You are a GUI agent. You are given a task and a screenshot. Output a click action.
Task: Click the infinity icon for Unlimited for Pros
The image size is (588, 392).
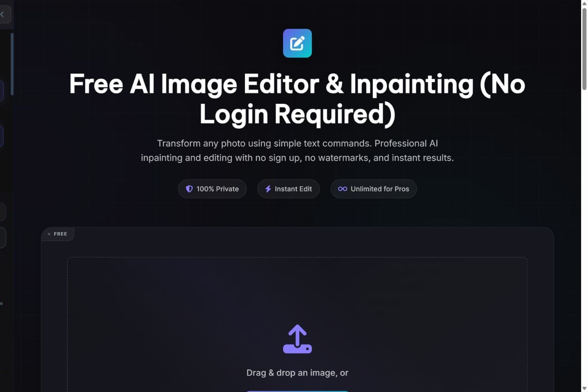pyautogui.click(x=343, y=189)
